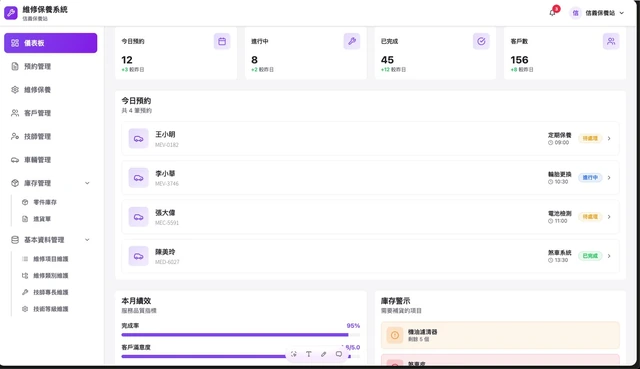Click the warning icon on 機油濾清器 alert
Image resolution: width=640 pixels, height=369 pixels.
[395, 335]
